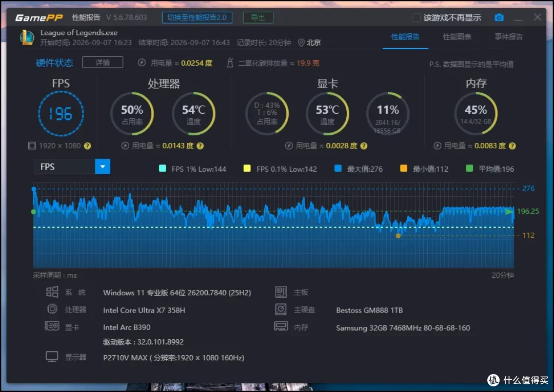Click the 切换至性能报告2.0 button

[197, 17]
